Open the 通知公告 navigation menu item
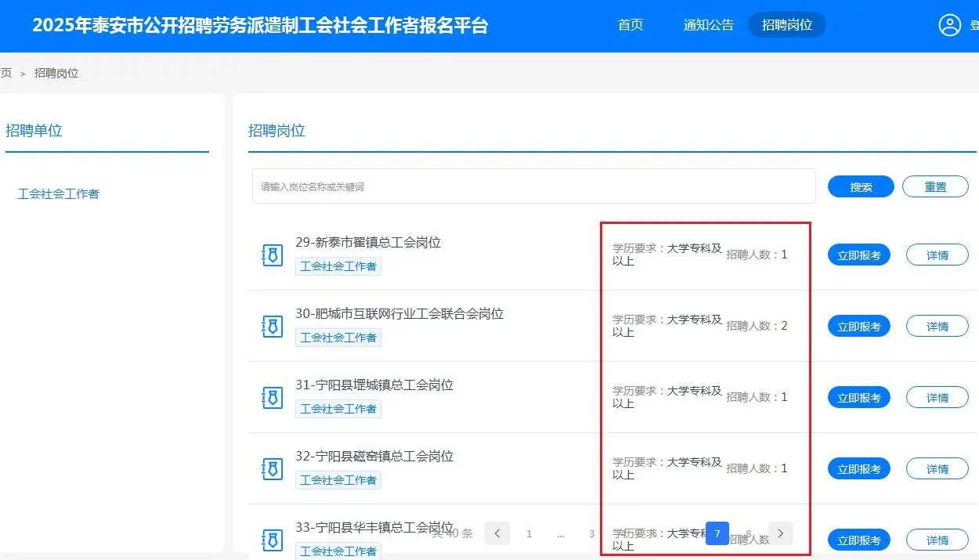979x560 pixels. [708, 24]
